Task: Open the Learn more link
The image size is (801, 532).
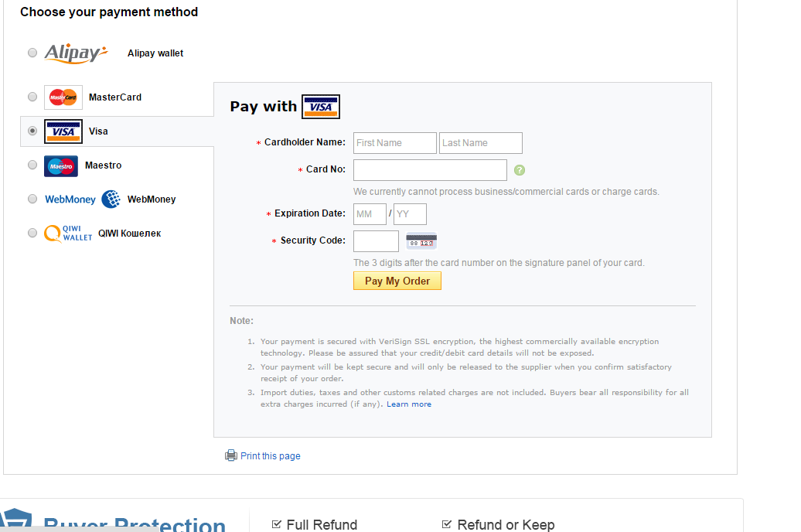Action: click(x=409, y=404)
